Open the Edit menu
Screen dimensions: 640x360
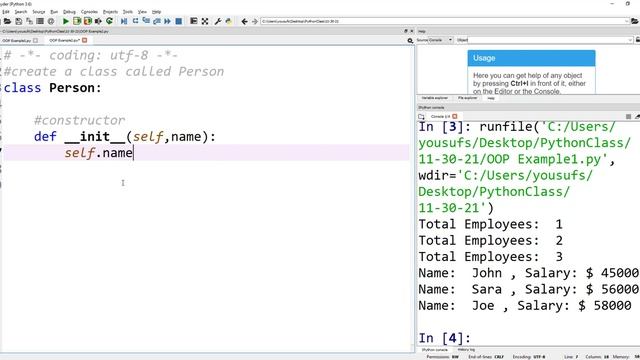5,12
